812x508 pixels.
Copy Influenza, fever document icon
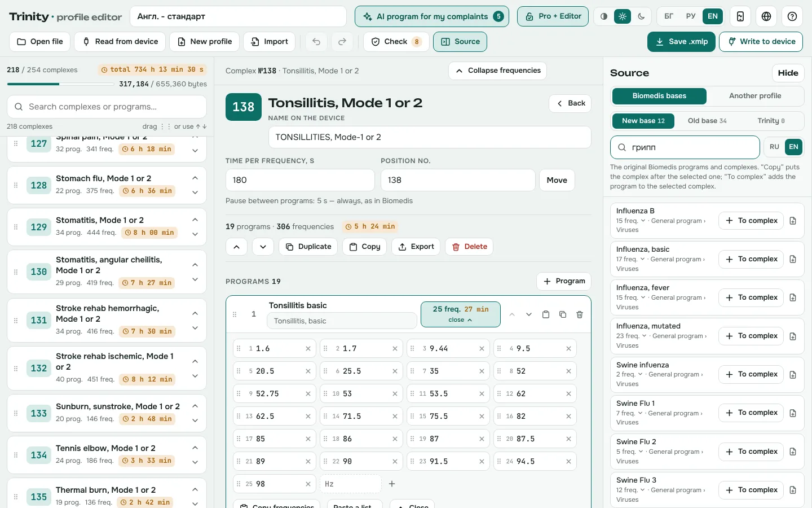[x=793, y=297]
